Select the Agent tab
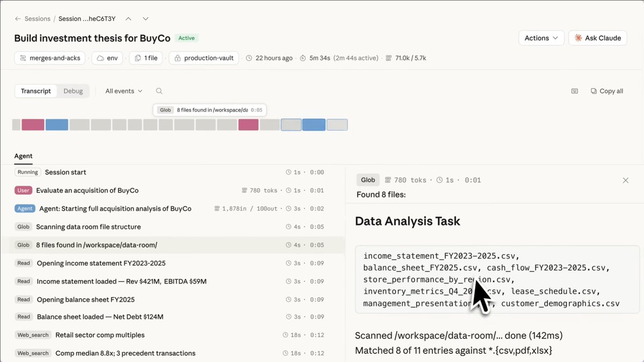Screen dimensions: 644x362 click(24, 156)
